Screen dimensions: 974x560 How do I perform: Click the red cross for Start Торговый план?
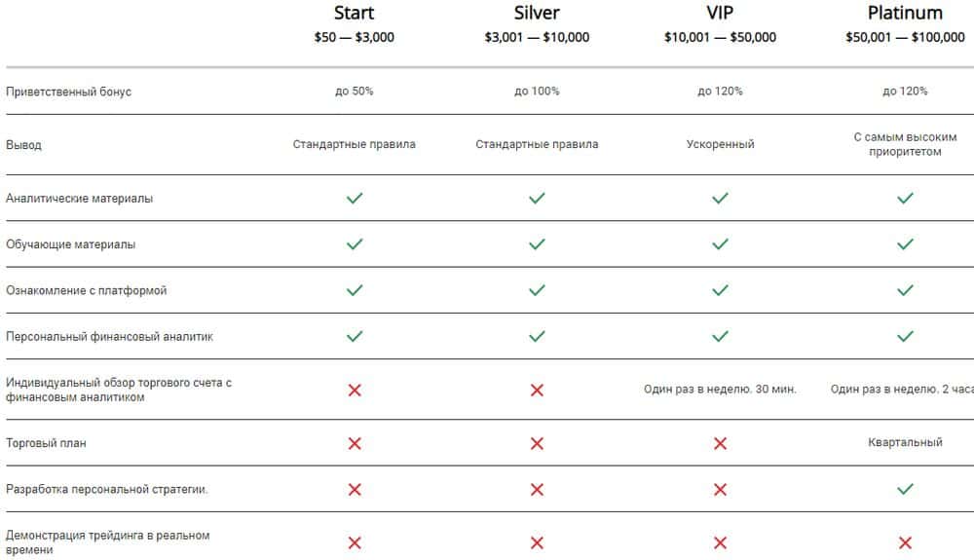(355, 443)
